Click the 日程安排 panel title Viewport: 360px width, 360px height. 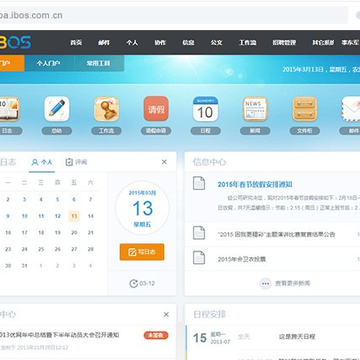(209, 314)
